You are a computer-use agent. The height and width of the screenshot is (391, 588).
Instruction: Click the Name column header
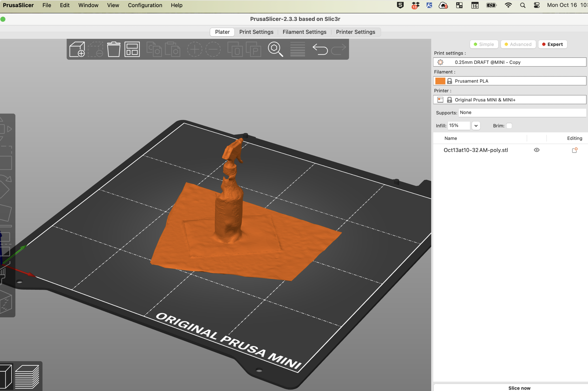[x=451, y=138]
